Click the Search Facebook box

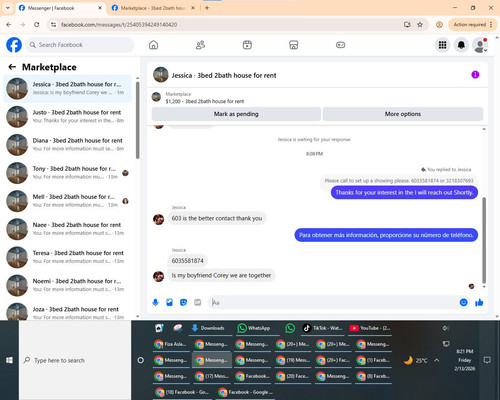tap(80, 45)
